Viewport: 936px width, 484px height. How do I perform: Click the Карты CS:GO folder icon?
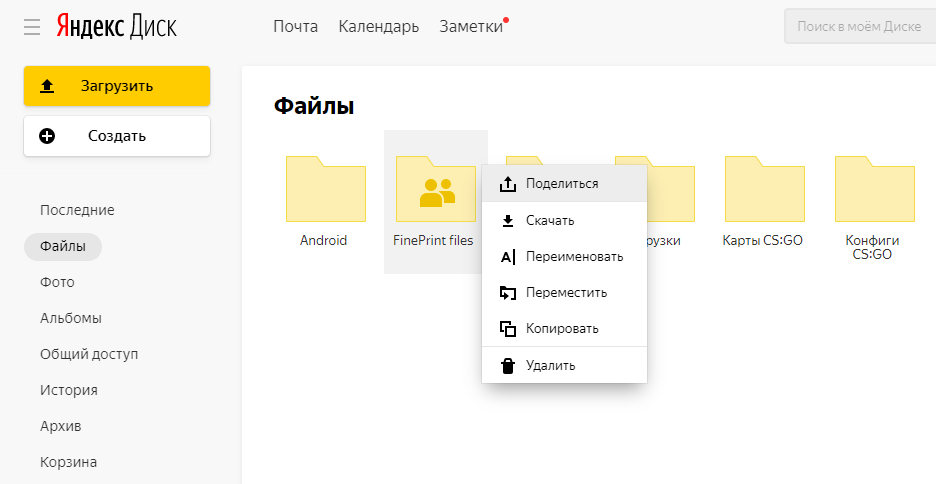tap(765, 189)
